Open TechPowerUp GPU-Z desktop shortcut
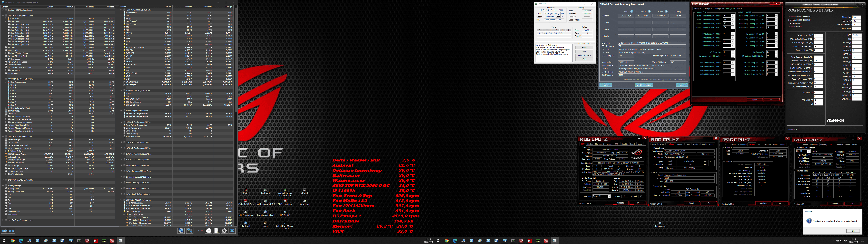Viewport: 868px width, 244px height. pos(265,202)
